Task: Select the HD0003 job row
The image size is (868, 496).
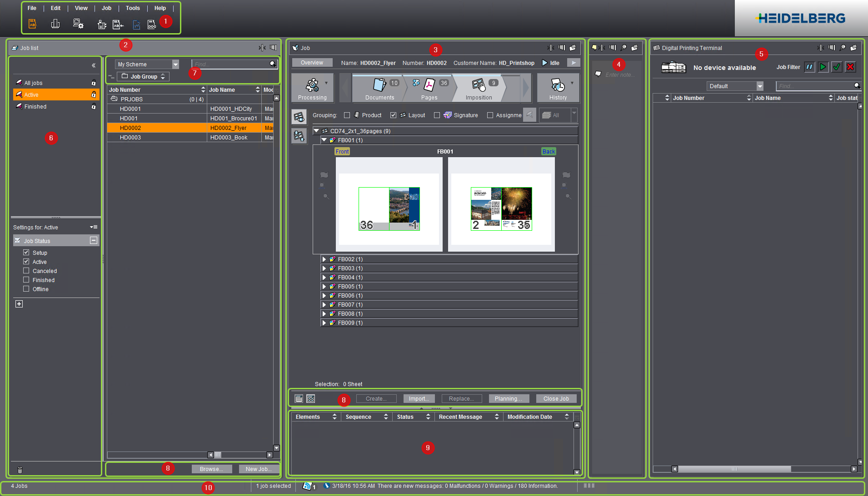Action: [x=130, y=138]
